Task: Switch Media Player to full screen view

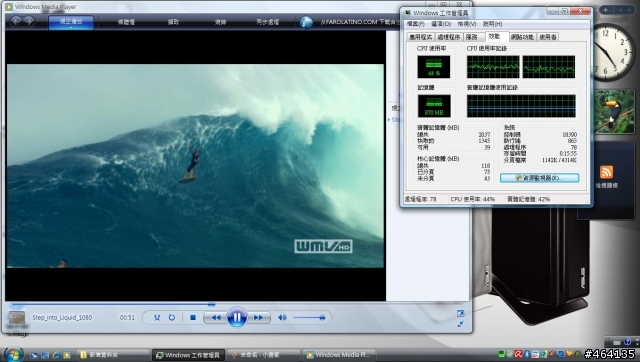Action: [x=461, y=313]
